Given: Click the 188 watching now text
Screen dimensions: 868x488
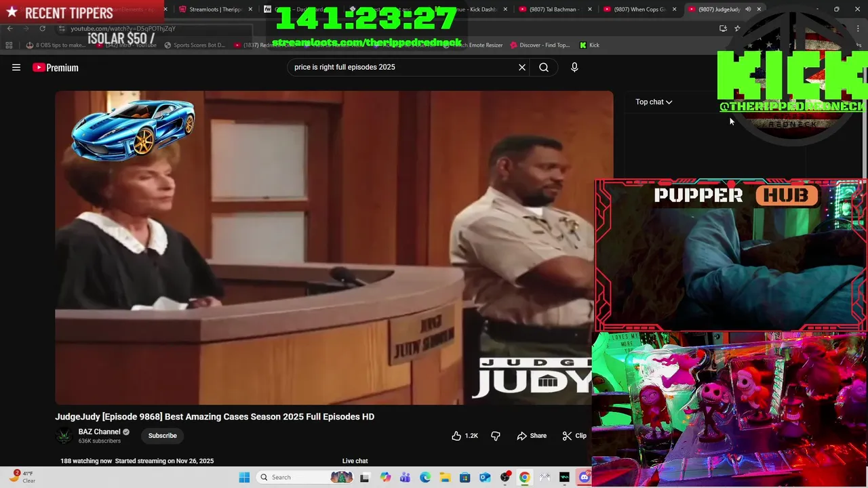Looking at the screenshot, I should click(86, 461).
